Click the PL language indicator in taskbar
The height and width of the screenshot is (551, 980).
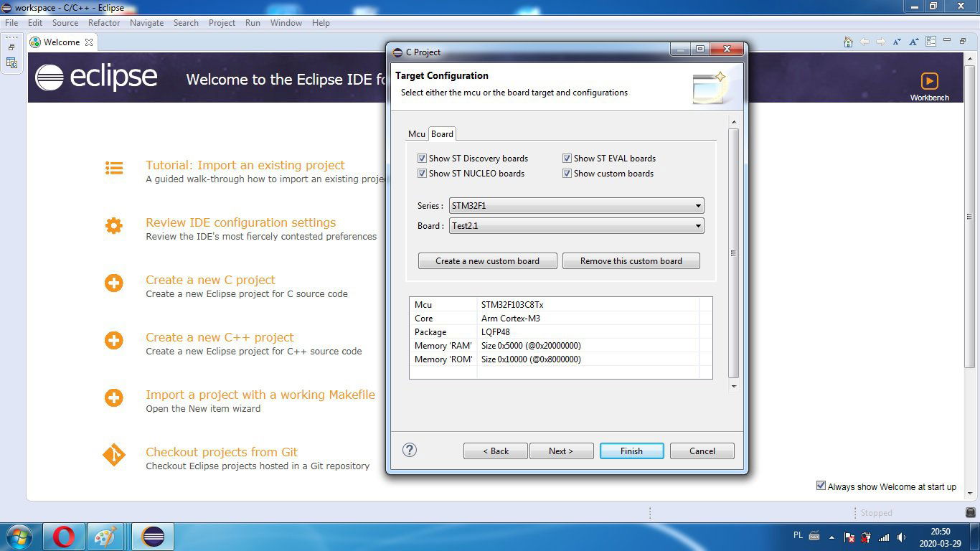[798, 535]
